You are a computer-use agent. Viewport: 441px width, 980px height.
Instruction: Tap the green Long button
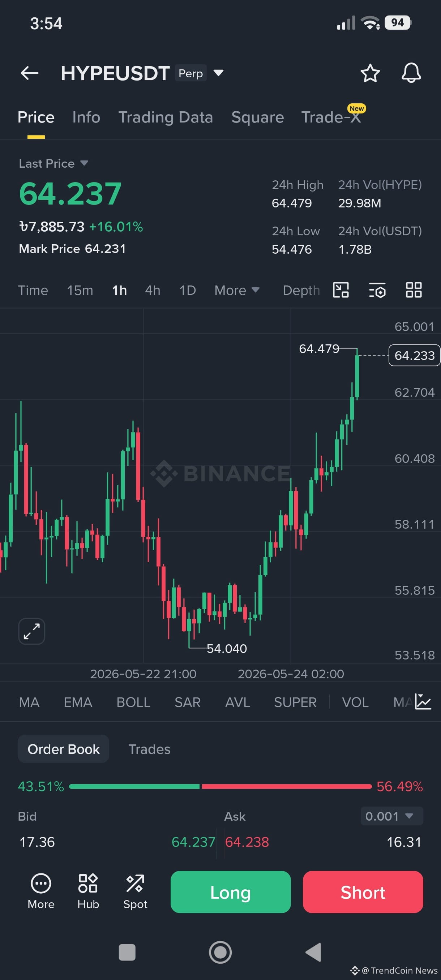point(231,892)
